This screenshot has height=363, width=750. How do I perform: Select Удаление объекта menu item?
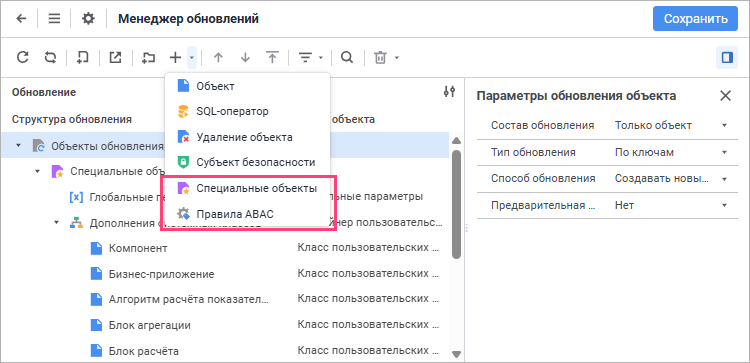(247, 137)
